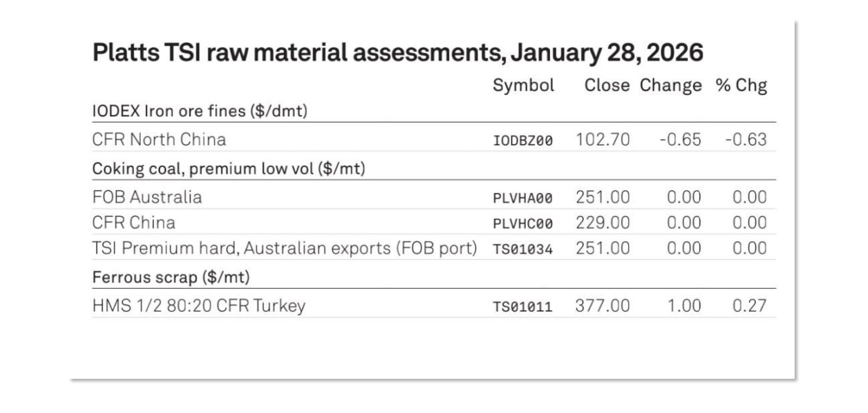This screenshot has height=413, width=868.
Task: Click the TS01034 symbol code
Action: 522,249
